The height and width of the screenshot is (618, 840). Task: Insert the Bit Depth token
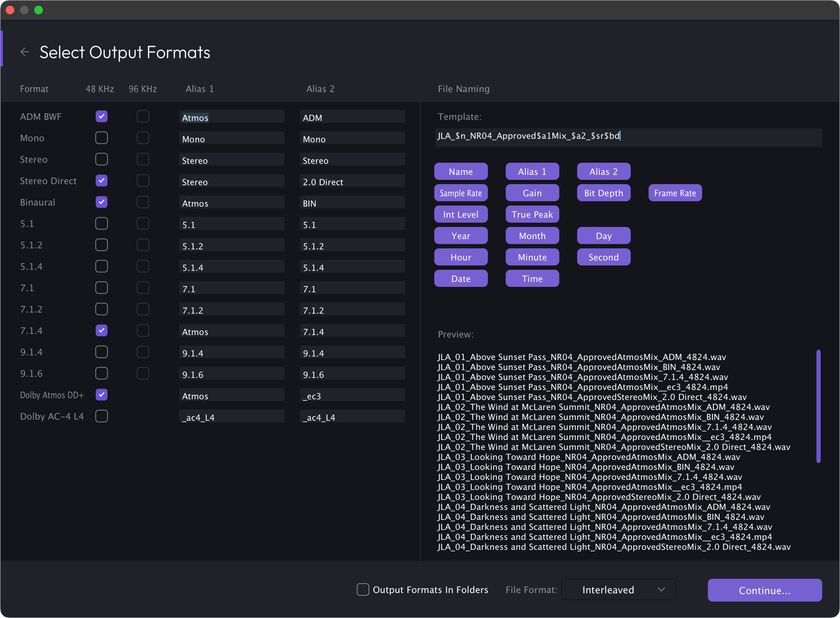click(x=604, y=193)
